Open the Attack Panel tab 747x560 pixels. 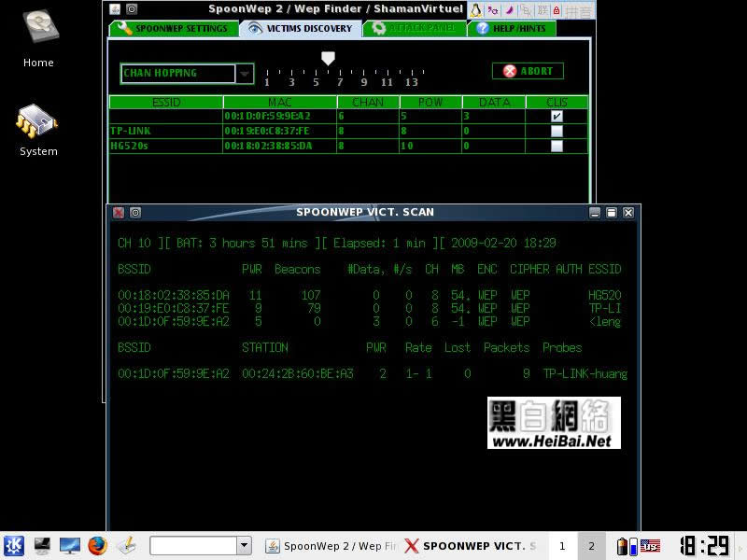414,29
